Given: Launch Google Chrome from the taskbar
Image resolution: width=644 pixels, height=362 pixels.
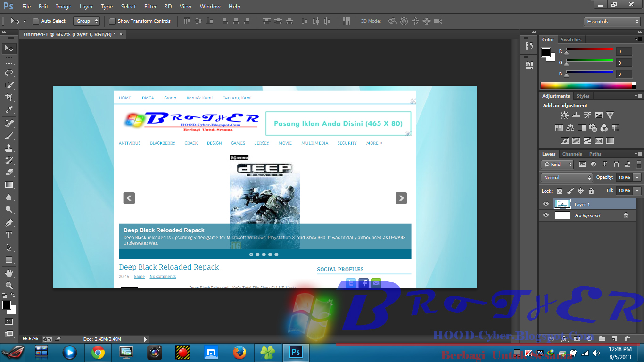Looking at the screenshot, I should (98, 352).
